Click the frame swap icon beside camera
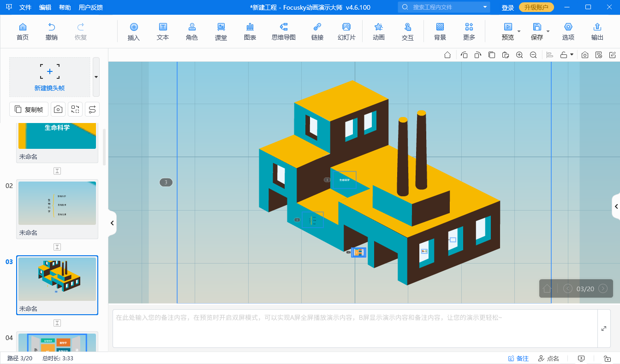This screenshot has height=364, width=620. (75, 109)
